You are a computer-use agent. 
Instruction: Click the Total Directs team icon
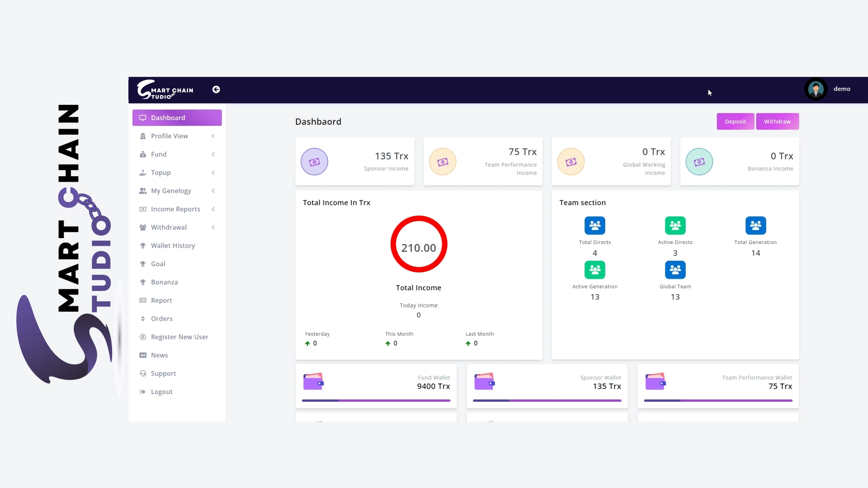(594, 225)
